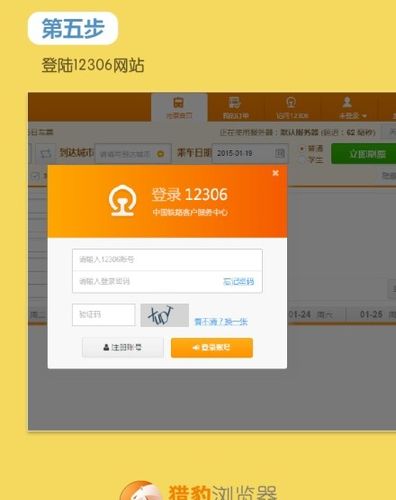The image size is (396, 500).
Task: Click the yellow locator icon in arrival city field
Action: tap(161, 154)
